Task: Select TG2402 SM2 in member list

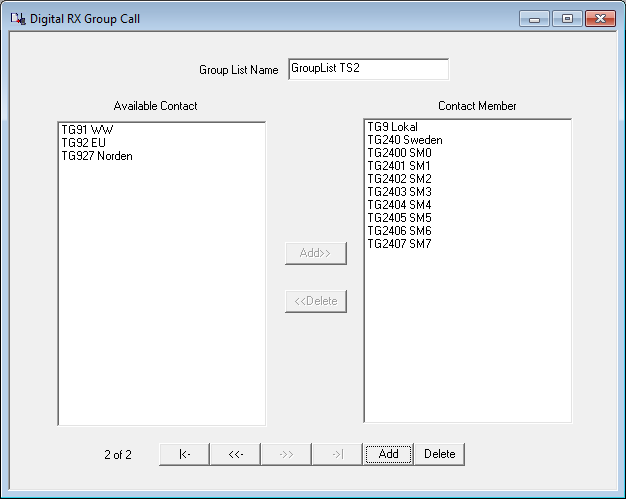Action: pos(399,179)
